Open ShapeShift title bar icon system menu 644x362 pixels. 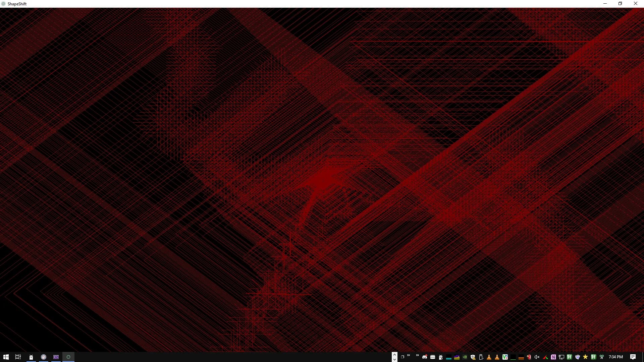click(4, 4)
